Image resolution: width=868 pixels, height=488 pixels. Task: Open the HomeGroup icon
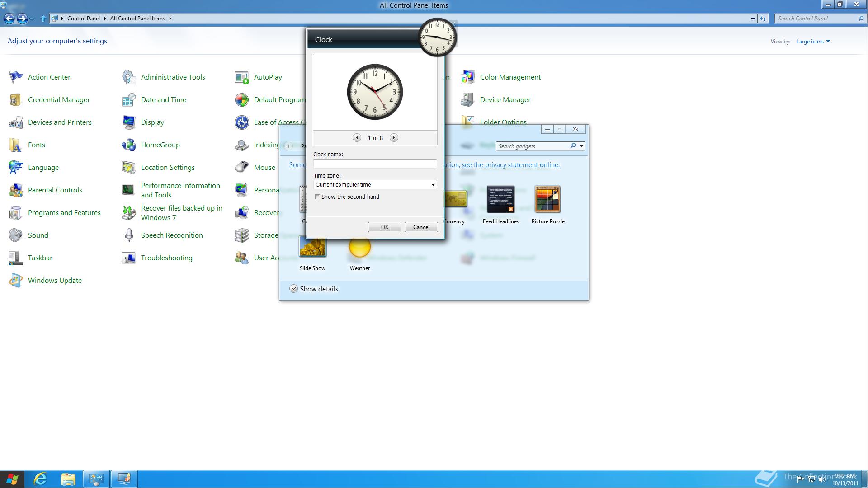point(129,145)
